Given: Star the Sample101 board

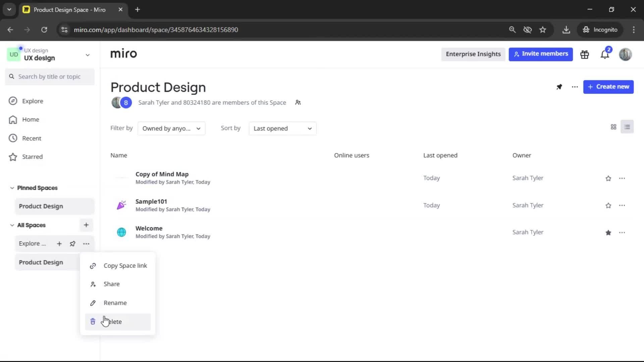Looking at the screenshot, I should 608,205.
